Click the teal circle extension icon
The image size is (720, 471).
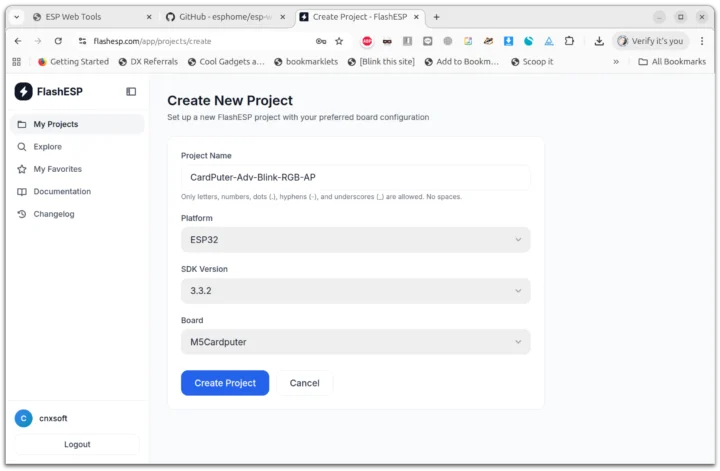529,41
